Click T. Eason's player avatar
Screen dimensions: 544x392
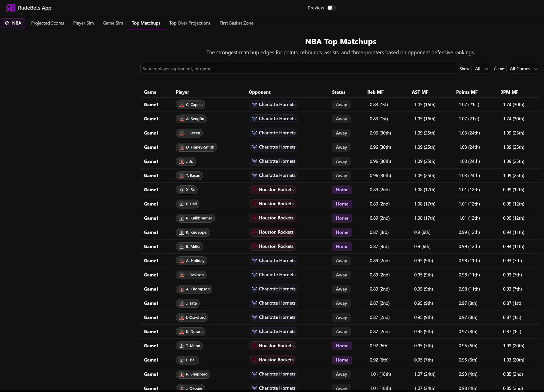[182, 176]
